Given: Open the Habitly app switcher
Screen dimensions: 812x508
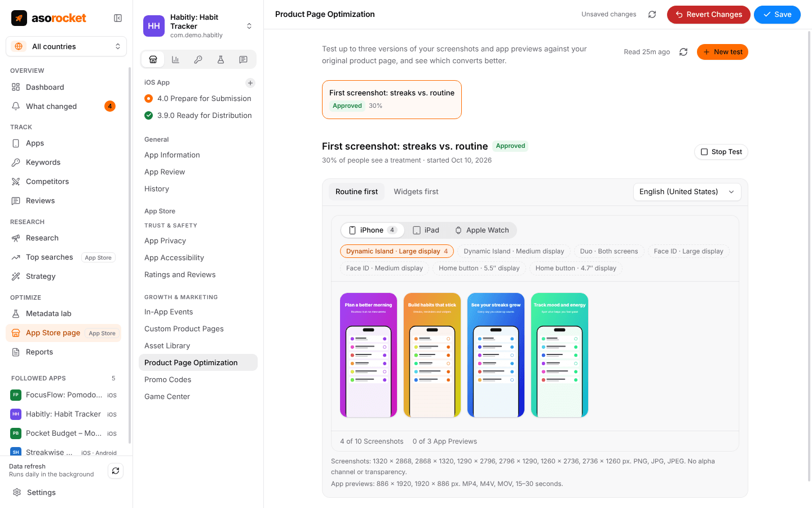Looking at the screenshot, I should [x=198, y=26].
